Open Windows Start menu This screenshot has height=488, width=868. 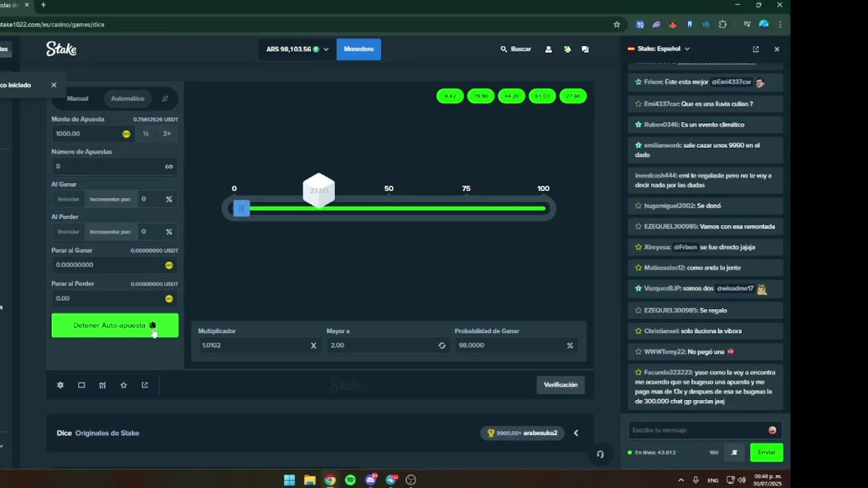(290, 480)
